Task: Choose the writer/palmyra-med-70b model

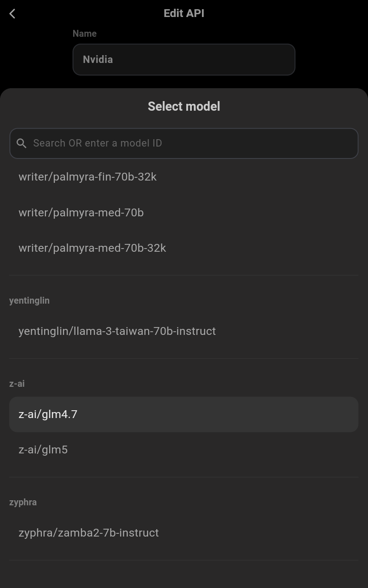Action: coord(81,213)
